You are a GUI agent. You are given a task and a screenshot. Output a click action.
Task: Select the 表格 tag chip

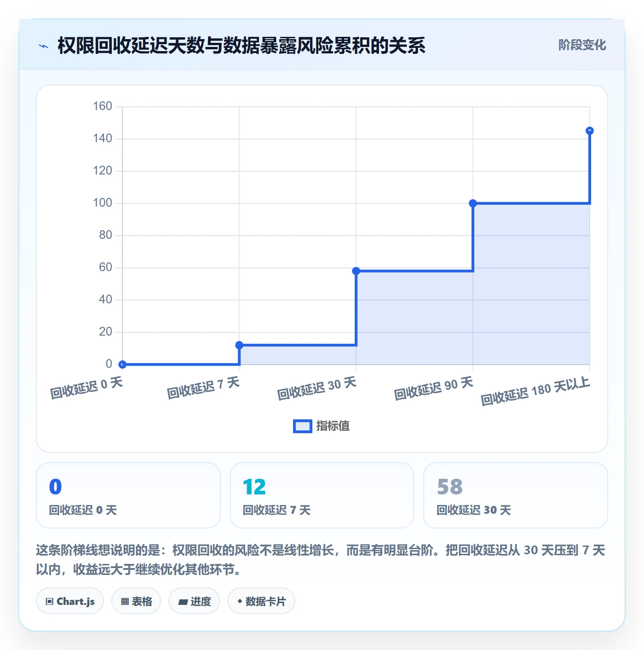pyautogui.click(x=136, y=601)
